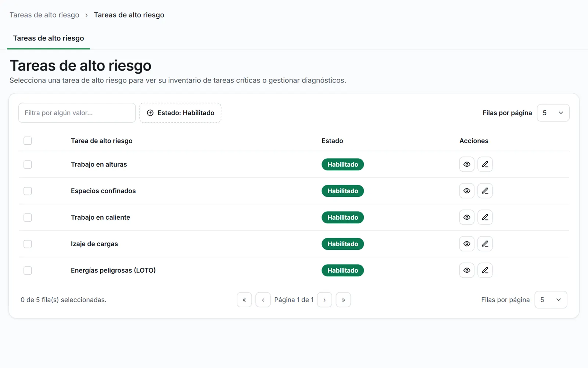Viewport: 588px width, 368px height.
Task: Click the Habilitado badge for Espacios confinados
Action: (x=343, y=191)
